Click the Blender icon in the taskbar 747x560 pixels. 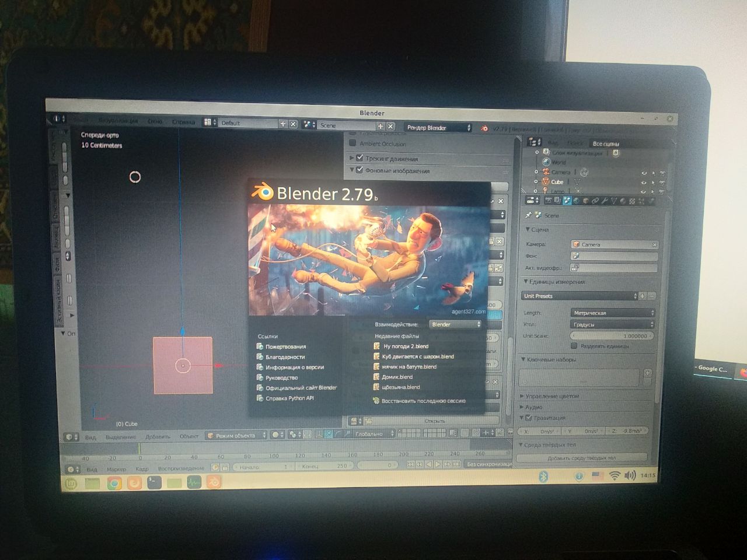[214, 482]
